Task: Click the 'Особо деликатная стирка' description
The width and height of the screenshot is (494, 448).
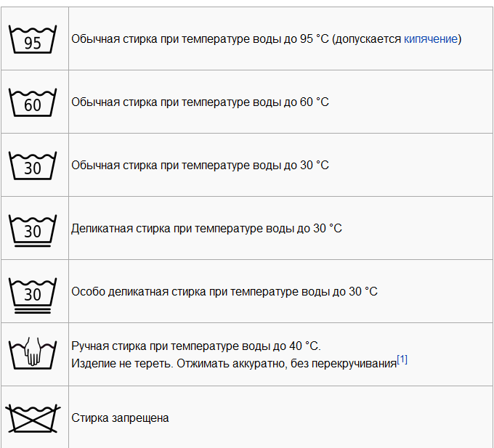Action: pyautogui.click(x=224, y=292)
